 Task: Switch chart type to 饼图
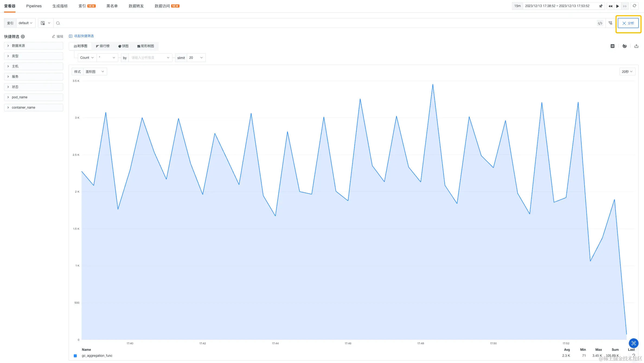[x=123, y=46]
